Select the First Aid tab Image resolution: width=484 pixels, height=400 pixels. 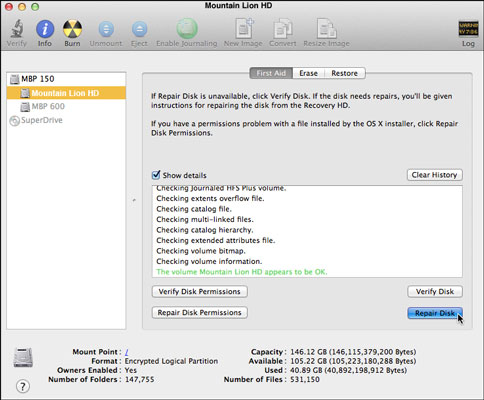(x=271, y=73)
